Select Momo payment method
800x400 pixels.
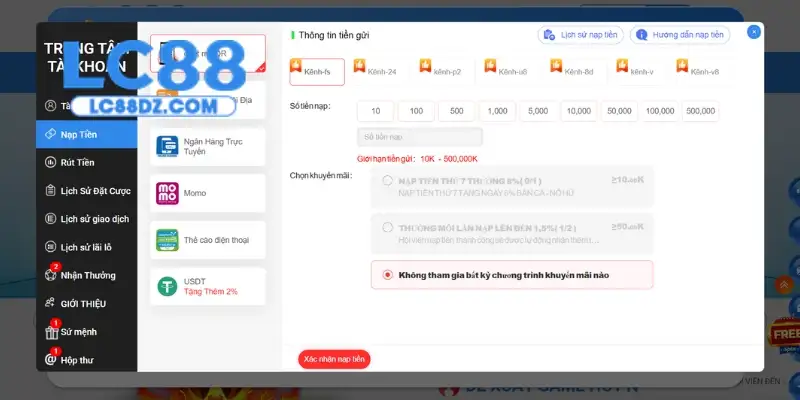(208, 193)
